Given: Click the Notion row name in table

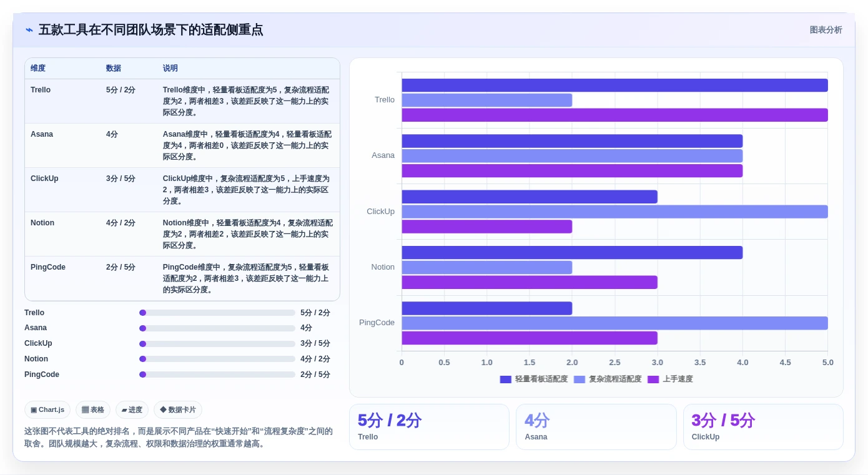Looking at the screenshot, I should (x=42, y=223).
